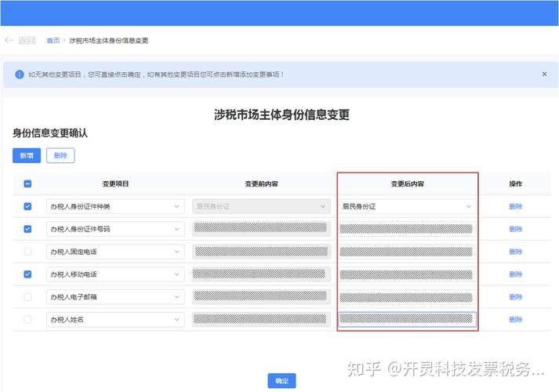The width and height of the screenshot is (559, 392).
Task: Delete the 办税人身份证件号码 row via 删除 link
Action: [516, 229]
